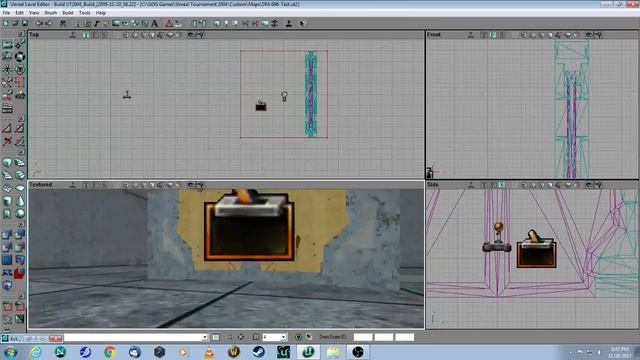Switch Top viewport to Top view mode button
This screenshot has height=360, width=640.
click(x=86, y=35)
